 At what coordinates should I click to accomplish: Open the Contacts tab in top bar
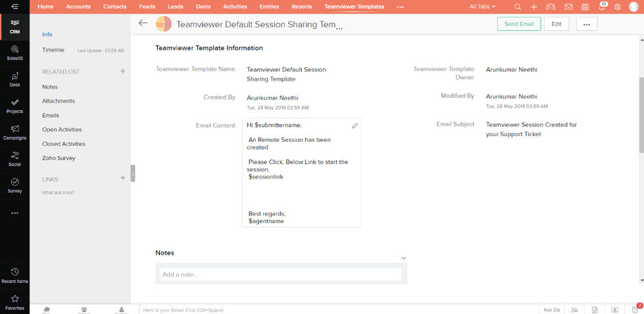pos(115,6)
